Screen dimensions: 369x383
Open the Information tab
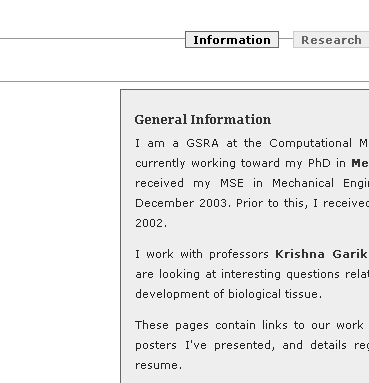(x=232, y=40)
